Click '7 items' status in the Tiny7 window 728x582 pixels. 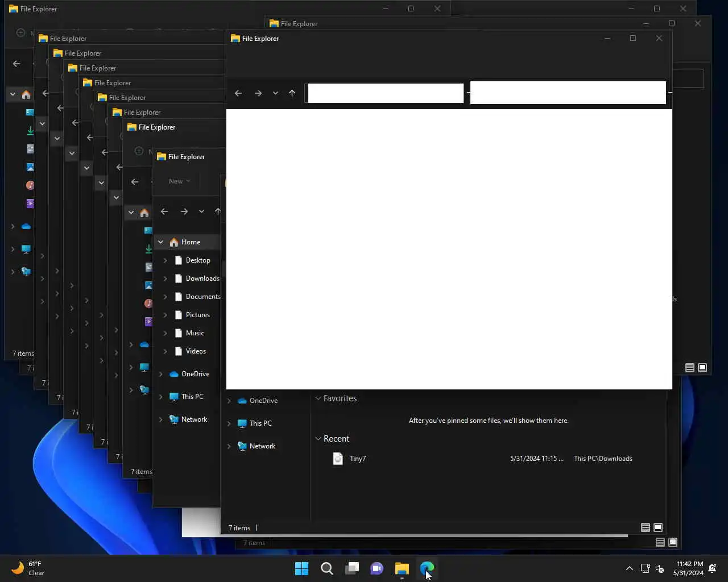pyautogui.click(x=239, y=528)
